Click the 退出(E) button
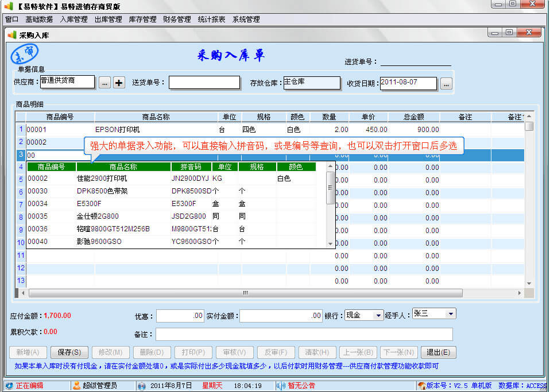 coord(438,352)
